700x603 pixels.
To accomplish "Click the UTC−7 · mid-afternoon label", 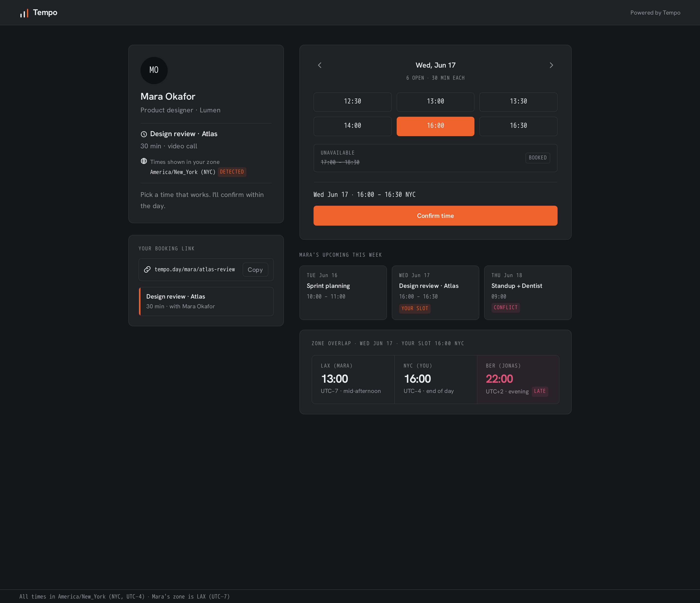I will pos(351,391).
